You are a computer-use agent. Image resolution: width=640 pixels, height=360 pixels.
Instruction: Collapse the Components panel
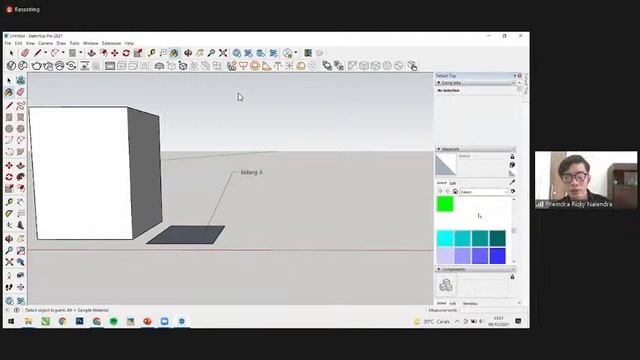pos(439,269)
